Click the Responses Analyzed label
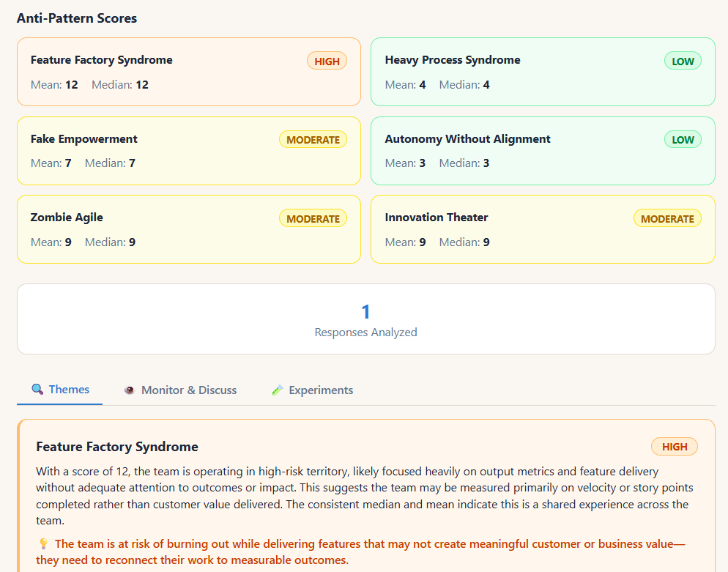 (366, 333)
